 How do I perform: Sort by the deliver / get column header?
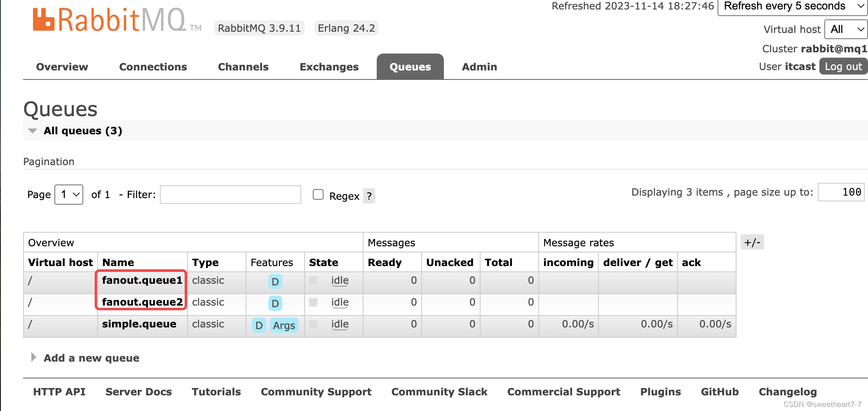pyautogui.click(x=638, y=262)
